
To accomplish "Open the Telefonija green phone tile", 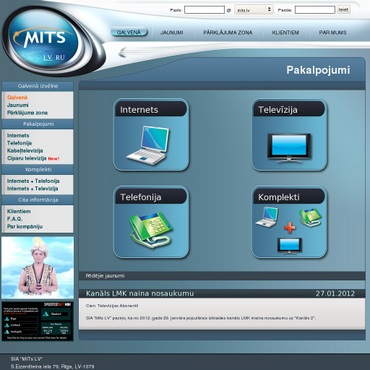I will tap(151, 222).
